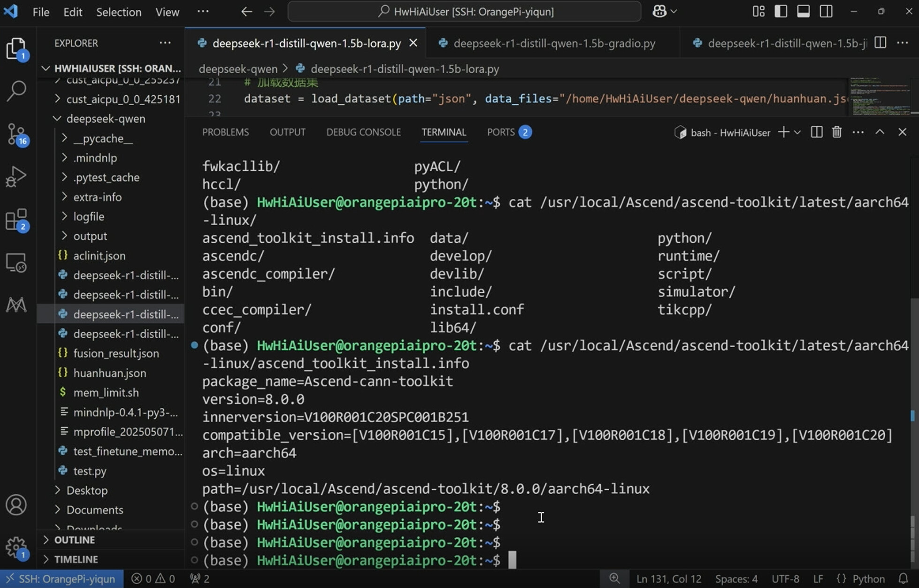Expand the OUTLINE section
Viewport: 919px width, 588px height.
[74, 540]
